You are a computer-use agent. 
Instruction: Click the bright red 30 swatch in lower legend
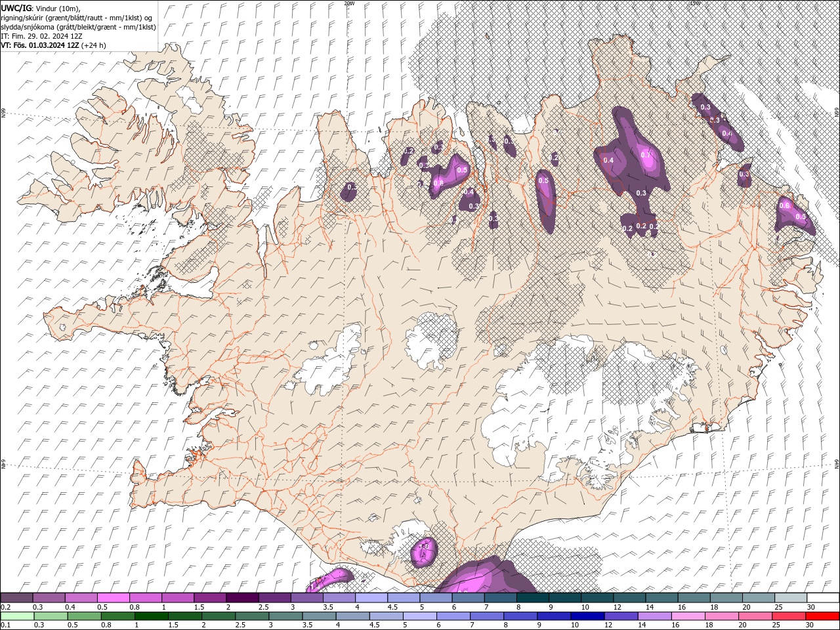tap(823, 616)
